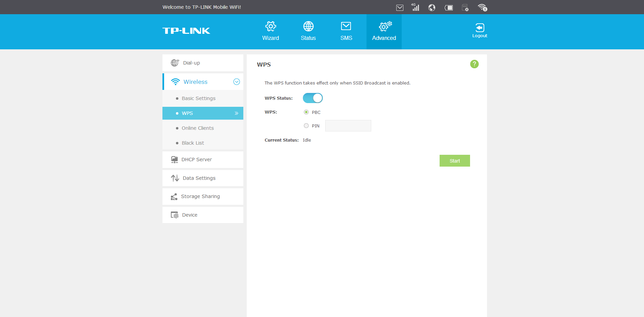
Task: Open the SMS tab
Action: 346,31
